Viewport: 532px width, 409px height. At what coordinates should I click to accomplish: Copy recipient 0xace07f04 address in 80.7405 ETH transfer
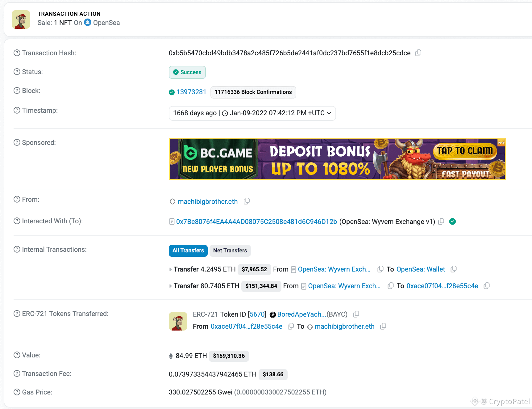point(487,286)
